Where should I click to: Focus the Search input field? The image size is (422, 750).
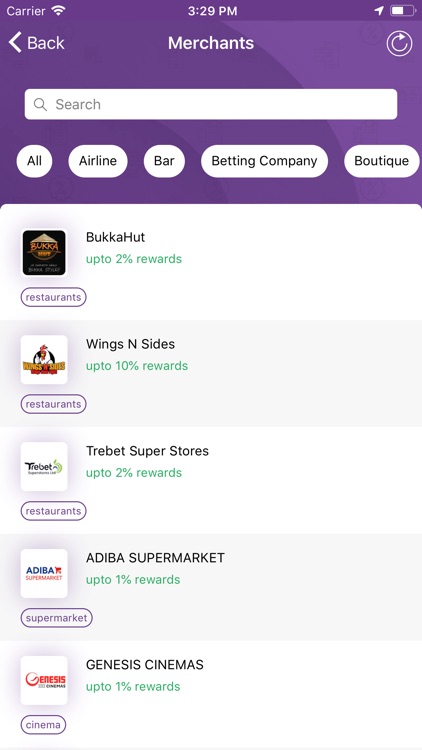(x=211, y=104)
